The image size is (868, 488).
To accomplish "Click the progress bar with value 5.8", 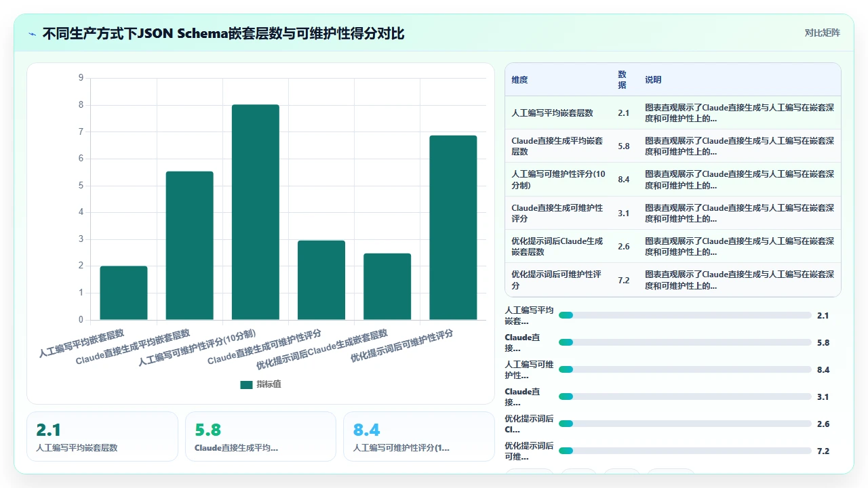I will pos(685,342).
